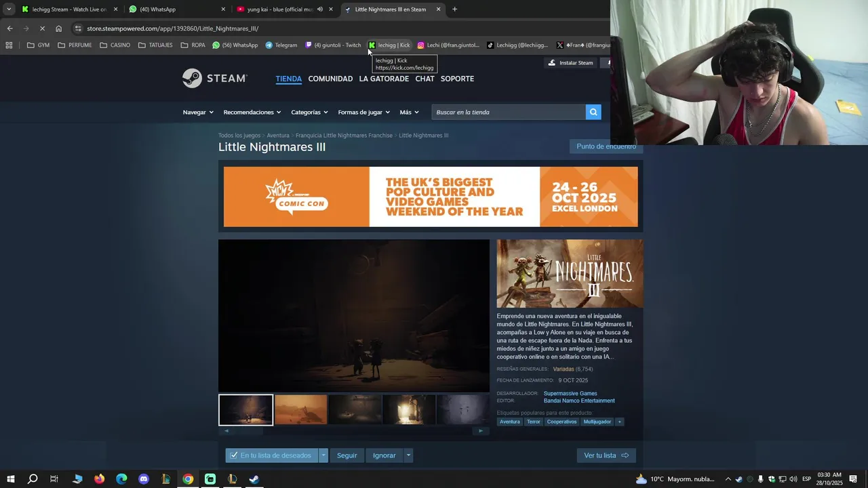Open Windows taskbar search

(x=32, y=479)
